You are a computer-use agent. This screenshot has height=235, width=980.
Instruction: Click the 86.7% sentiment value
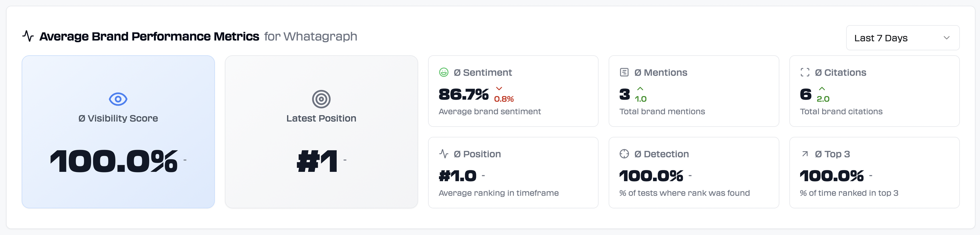(464, 95)
